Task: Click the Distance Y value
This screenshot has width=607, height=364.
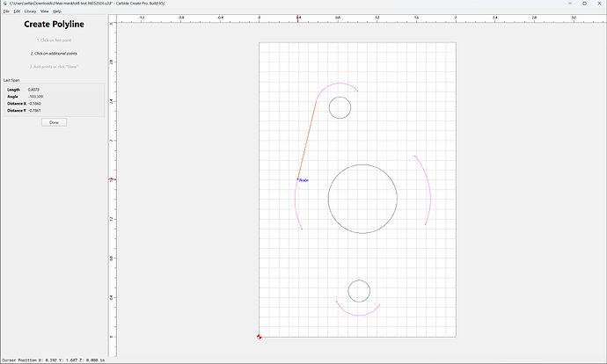Action: (x=34, y=110)
